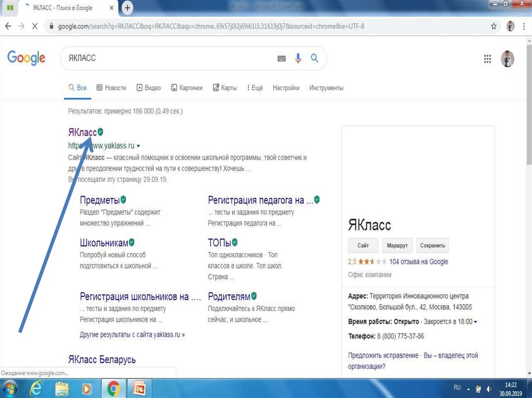This screenshot has width=532, height=398.
Task: Open Регистрация школьников на sitelink
Action: pos(140,297)
